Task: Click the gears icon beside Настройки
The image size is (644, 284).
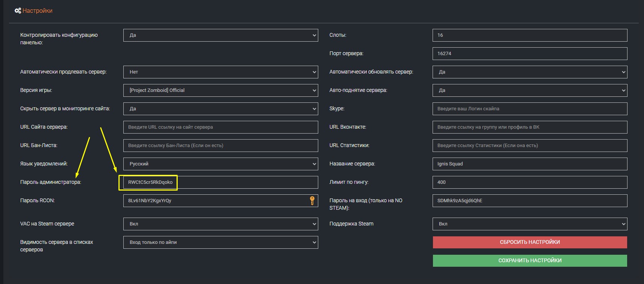Action: (18, 11)
